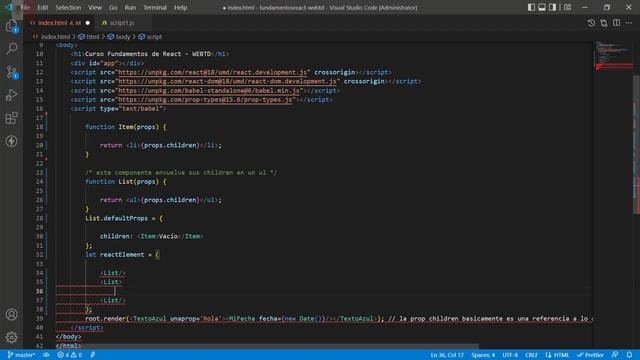Open the Selection menu
640x360 pixels.
(68, 7)
